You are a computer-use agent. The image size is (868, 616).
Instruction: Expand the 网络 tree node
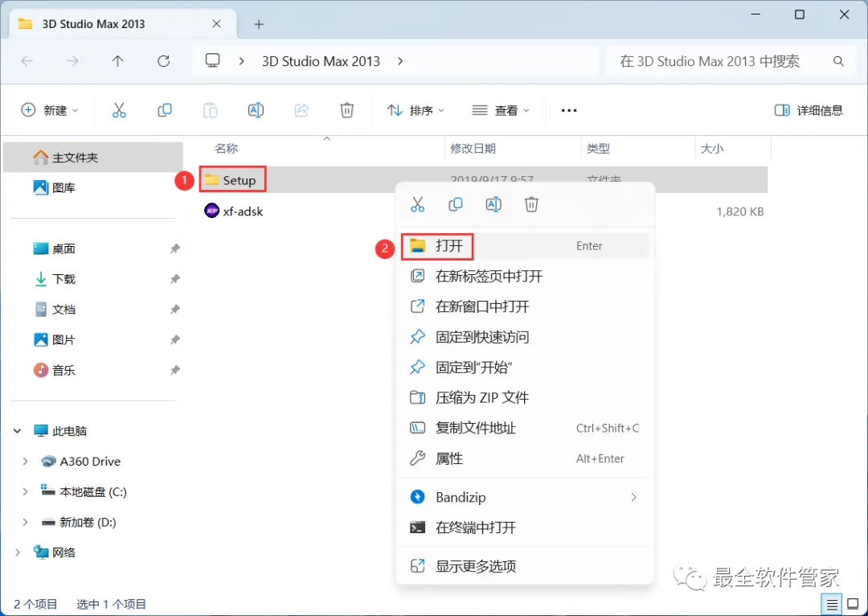coord(17,552)
